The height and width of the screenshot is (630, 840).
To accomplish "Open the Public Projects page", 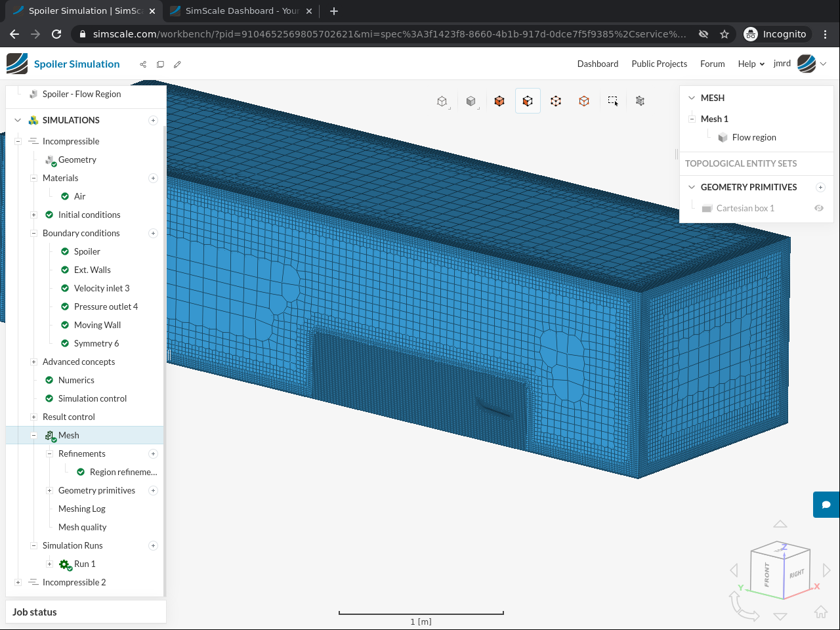I will [659, 64].
